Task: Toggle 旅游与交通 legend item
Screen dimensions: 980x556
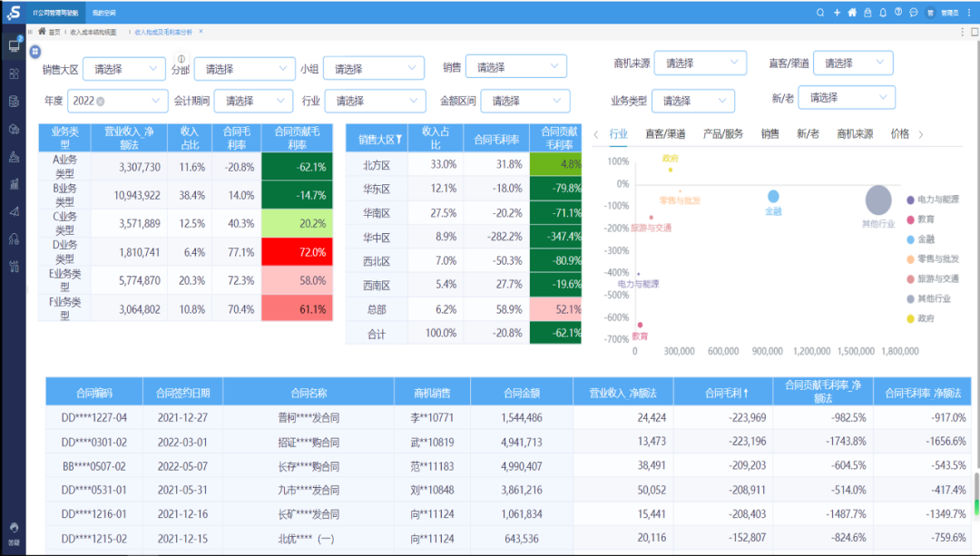Action: tap(933, 278)
